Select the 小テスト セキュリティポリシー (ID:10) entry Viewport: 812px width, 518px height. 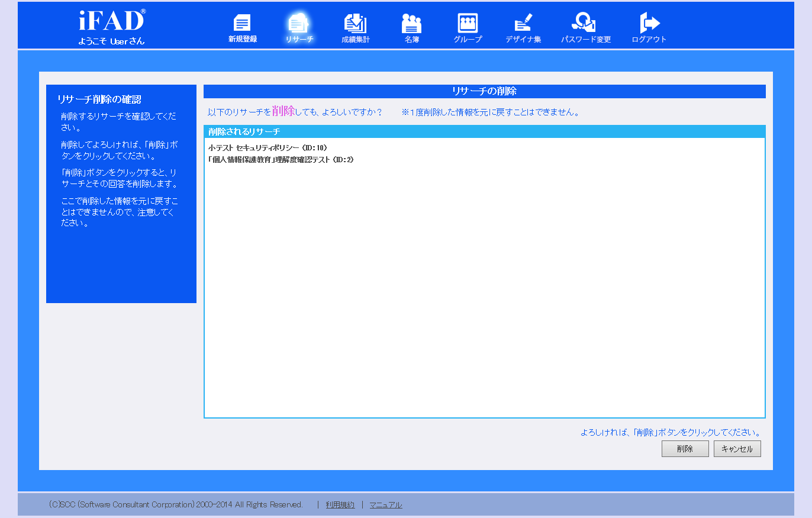click(268, 147)
